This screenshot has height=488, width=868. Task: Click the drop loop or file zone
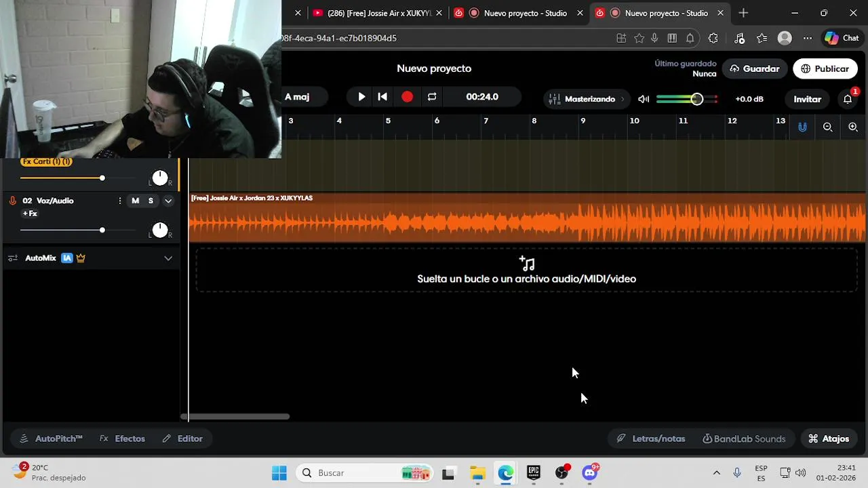point(527,270)
